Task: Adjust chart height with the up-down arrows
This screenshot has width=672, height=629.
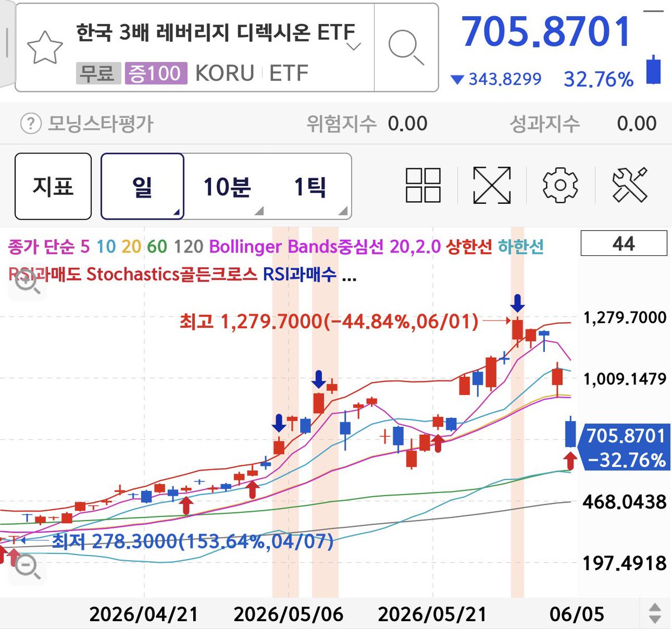Action: 655,614
